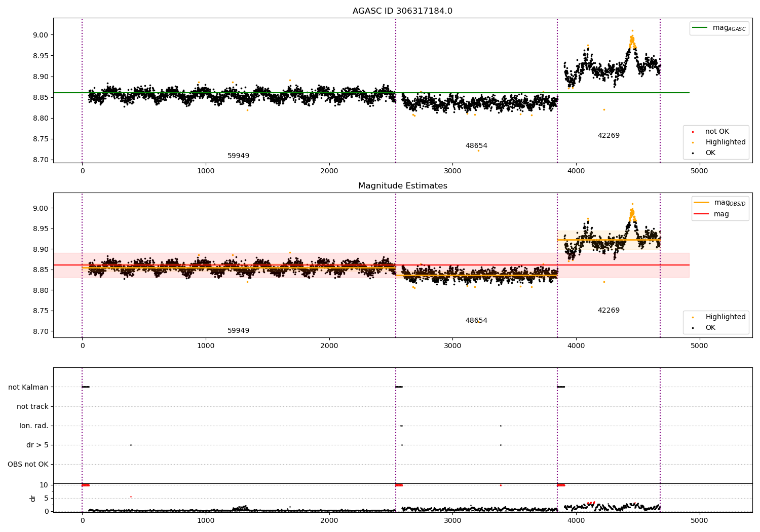Click the 42269 label in the middle plot
This screenshot has height=532, width=760.
(609, 311)
